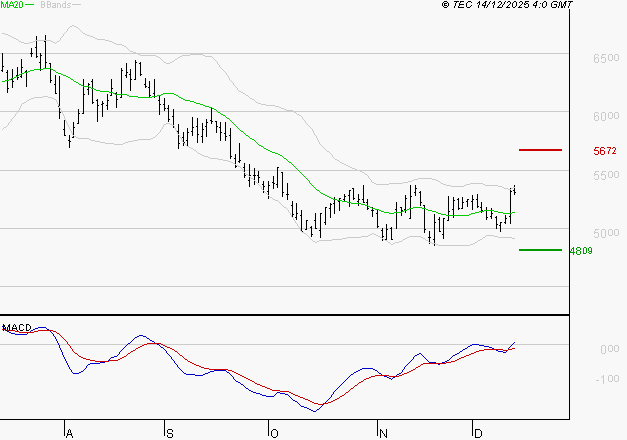
Task: Click the S month marker on time axis
Action: [x=170, y=433]
